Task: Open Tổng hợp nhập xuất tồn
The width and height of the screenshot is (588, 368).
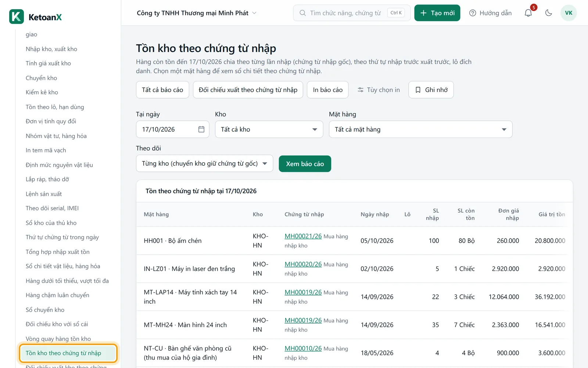Action: click(58, 252)
